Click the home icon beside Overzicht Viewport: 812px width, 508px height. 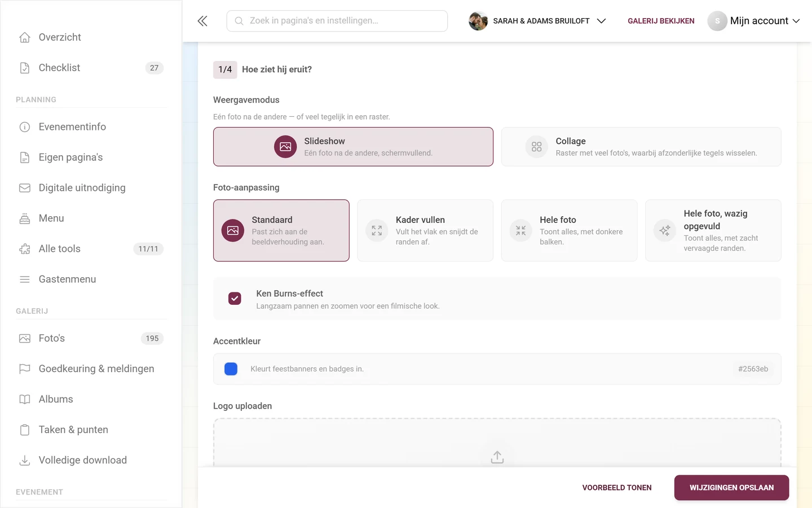pos(25,37)
